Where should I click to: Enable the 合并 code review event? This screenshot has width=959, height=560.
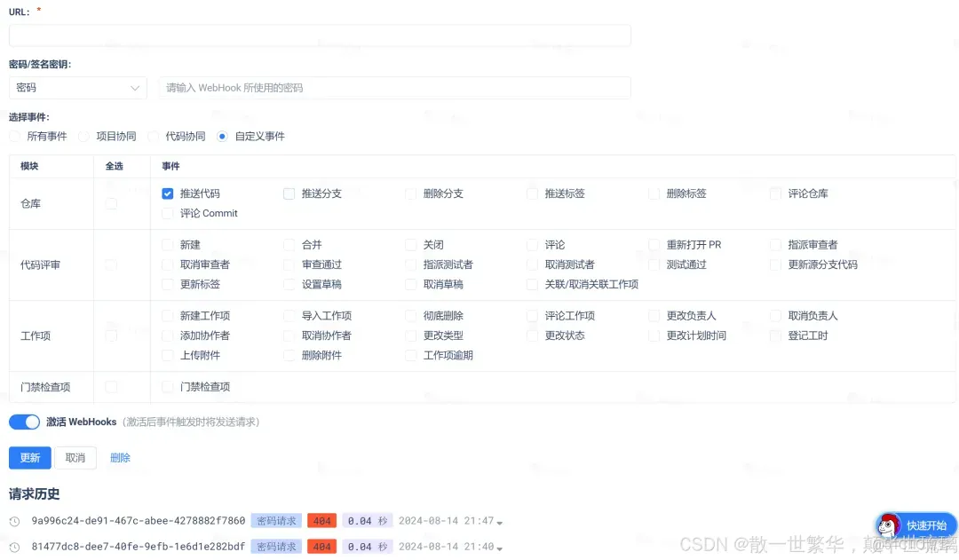(289, 244)
